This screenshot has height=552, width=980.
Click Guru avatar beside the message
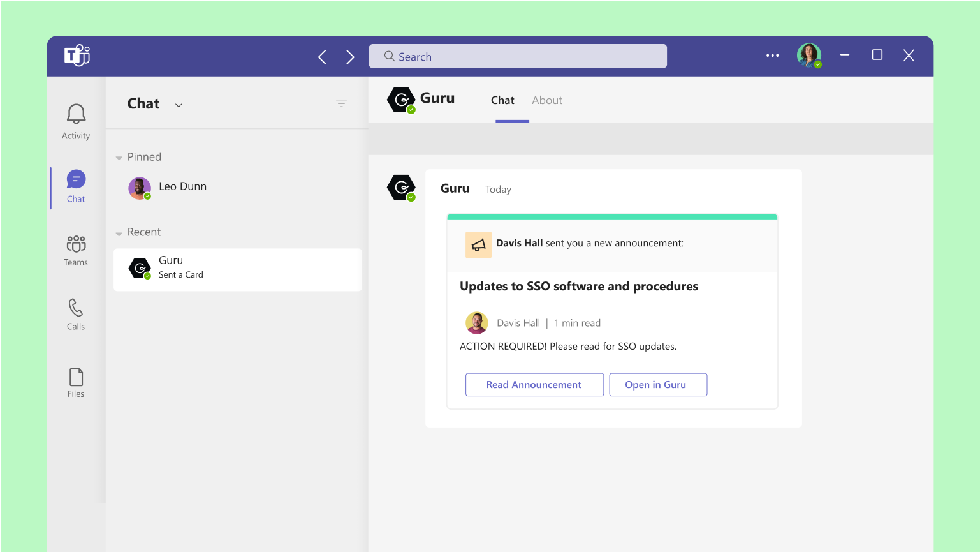pyautogui.click(x=401, y=188)
